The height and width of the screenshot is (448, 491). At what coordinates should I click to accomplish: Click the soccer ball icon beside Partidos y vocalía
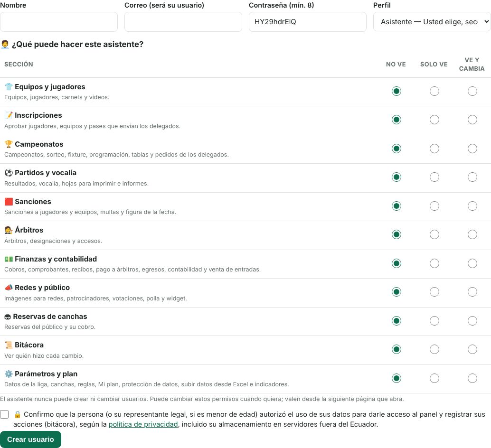[9, 173]
